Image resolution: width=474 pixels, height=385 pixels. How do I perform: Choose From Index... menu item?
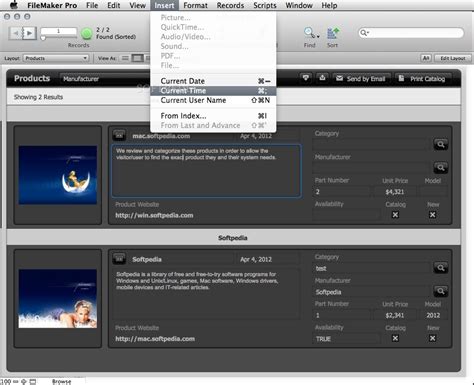point(213,116)
